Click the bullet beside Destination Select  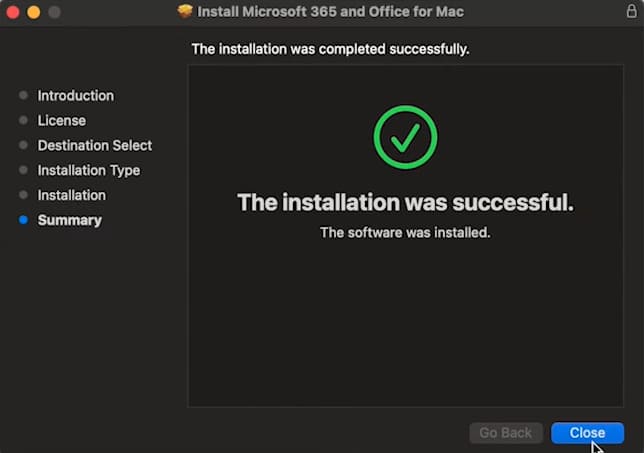[x=23, y=146]
